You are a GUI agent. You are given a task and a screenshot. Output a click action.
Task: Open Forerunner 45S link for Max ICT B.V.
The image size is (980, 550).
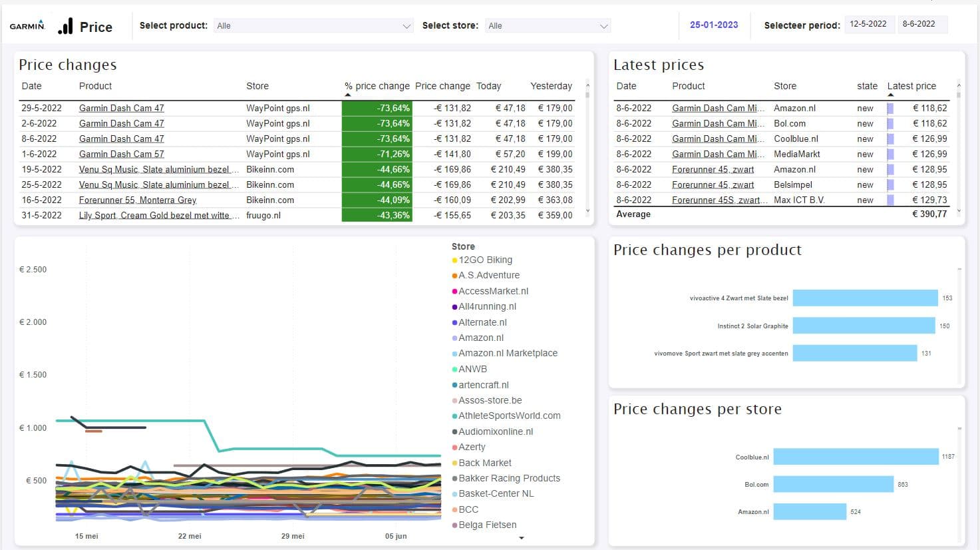click(x=720, y=200)
